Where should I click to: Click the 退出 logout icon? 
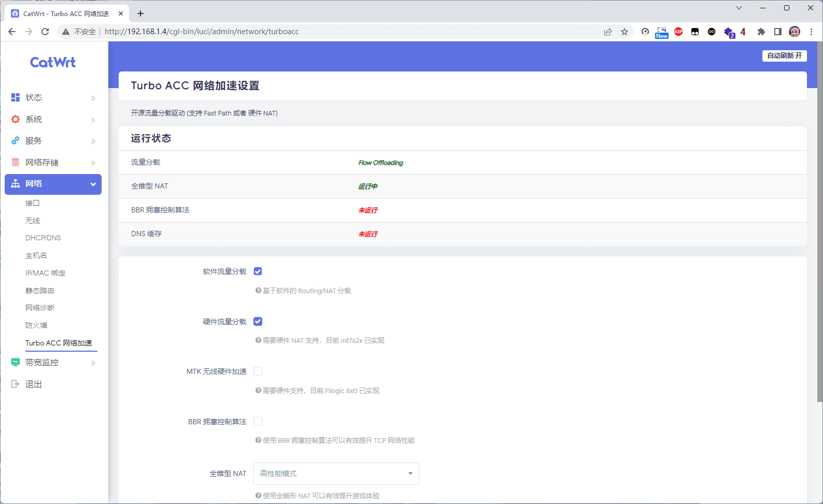click(16, 384)
